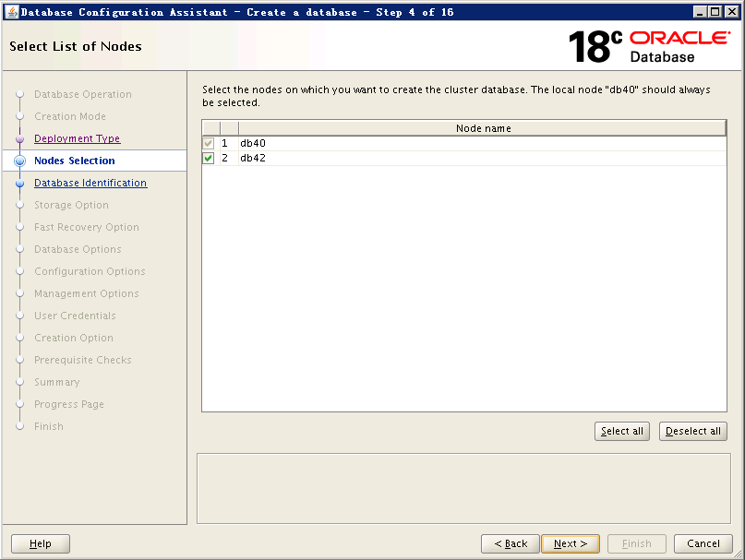Click the Fast Recovery Option step label

87,228
